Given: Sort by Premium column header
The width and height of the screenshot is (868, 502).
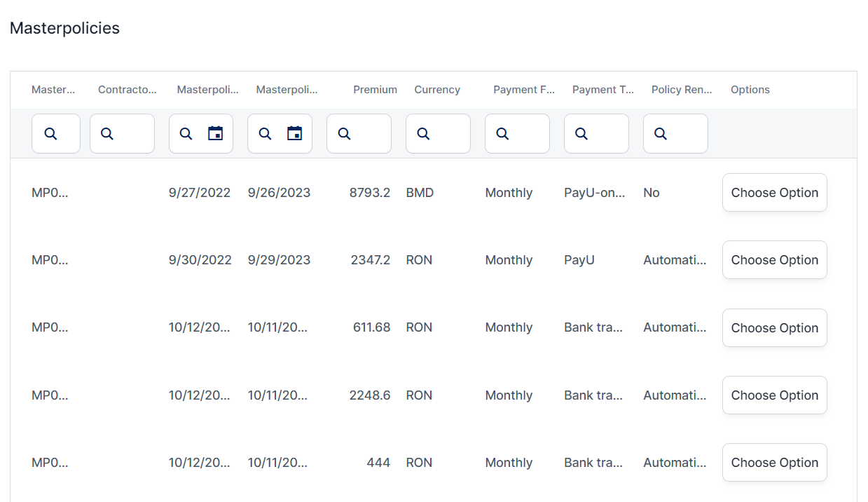Looking at the screenshot, I should point(375,90).
